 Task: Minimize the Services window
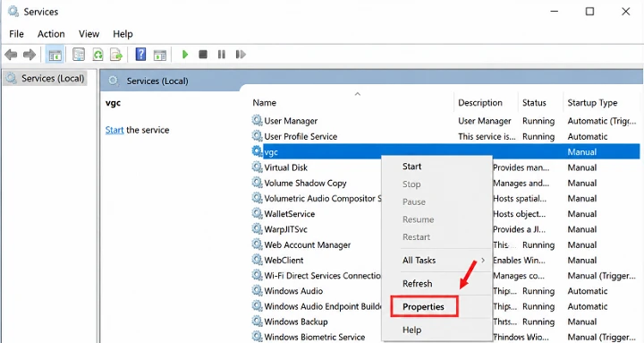click(x=555, y=12)
